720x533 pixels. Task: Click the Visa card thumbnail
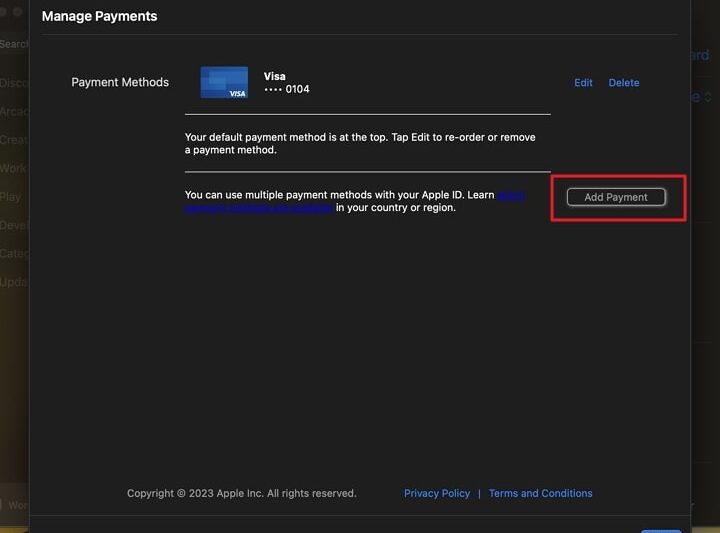pyautogui.click(x=224, y=82)
